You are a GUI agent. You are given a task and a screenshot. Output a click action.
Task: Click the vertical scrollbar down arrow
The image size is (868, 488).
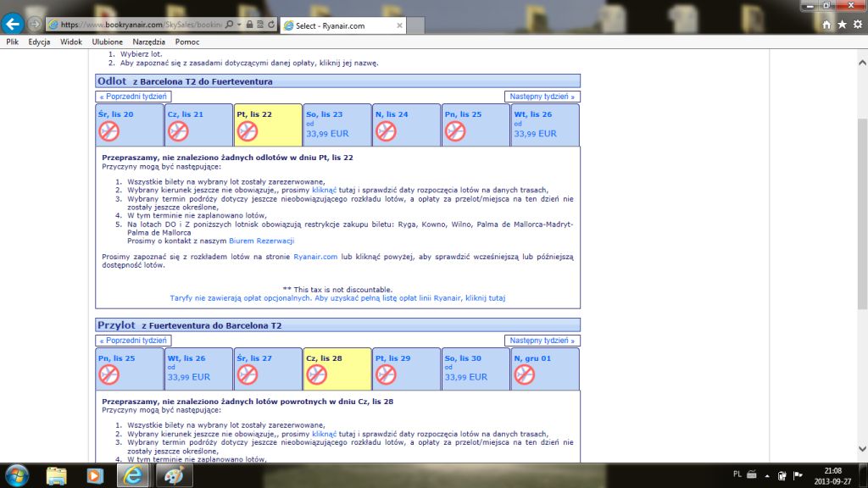862,449
